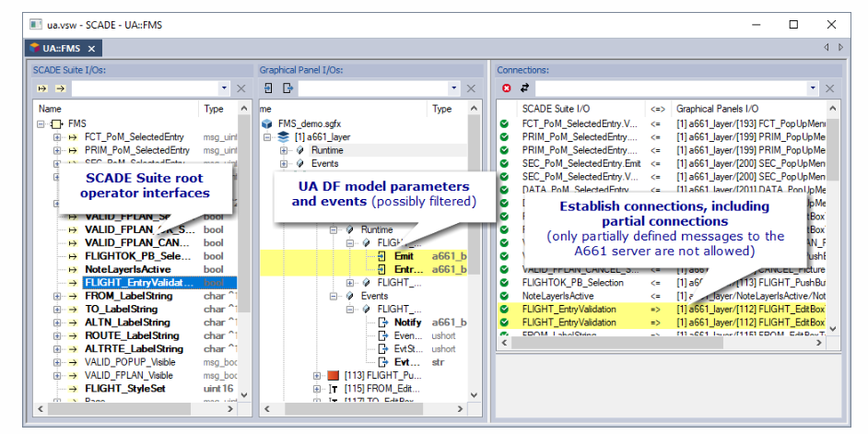Collapse the [1] a661_layer node
Image resolution: width=868 pixels, height=434 pixels.
(x=268, y=137)
